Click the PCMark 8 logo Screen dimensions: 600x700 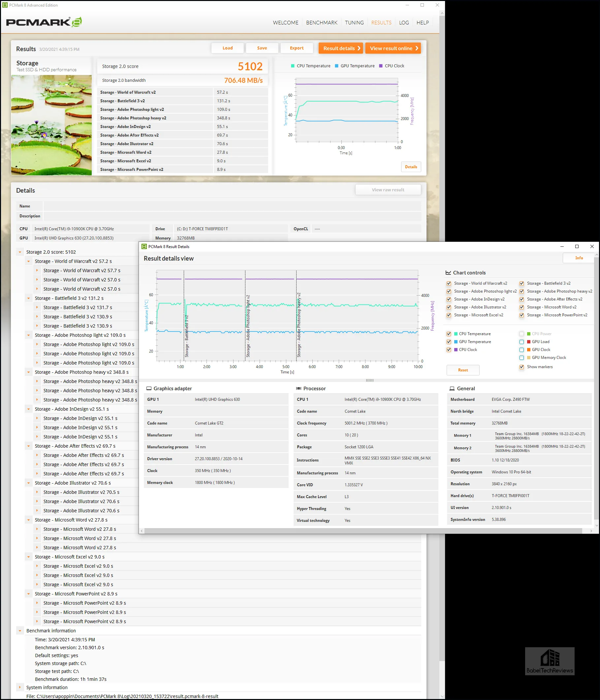pos(44,22)
